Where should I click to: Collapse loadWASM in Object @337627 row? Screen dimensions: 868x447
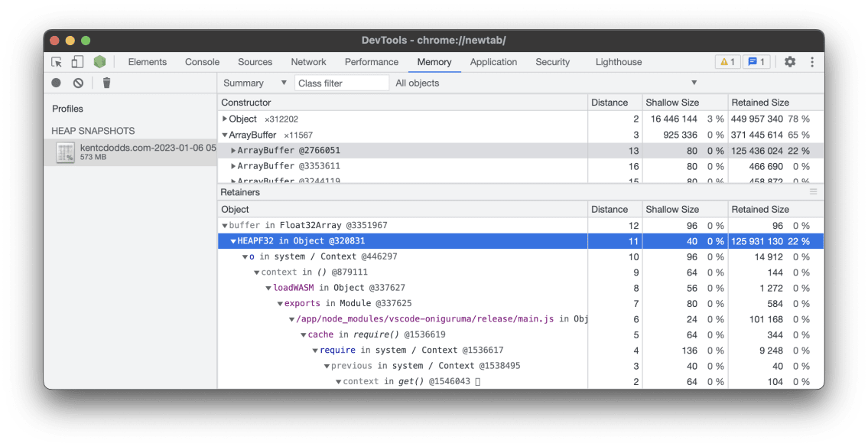(268, 288)
